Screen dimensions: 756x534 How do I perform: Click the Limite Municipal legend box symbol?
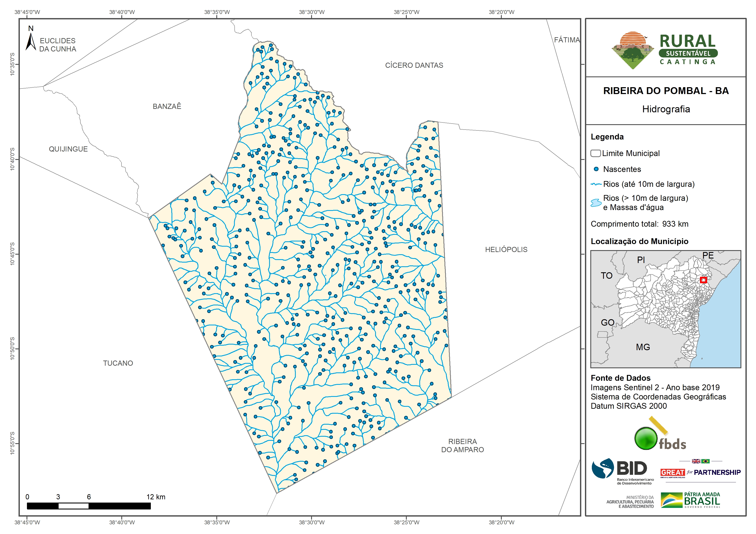point(595,153)
